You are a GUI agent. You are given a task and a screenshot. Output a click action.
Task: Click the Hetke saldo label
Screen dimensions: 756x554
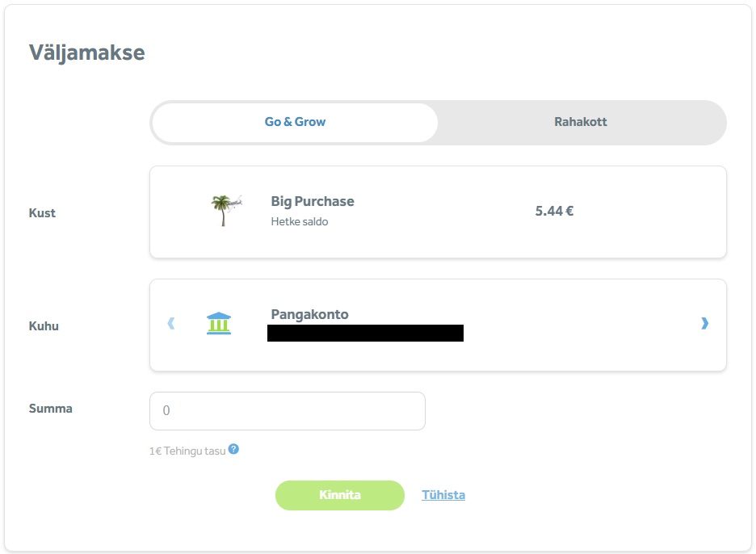pos(300,221)
